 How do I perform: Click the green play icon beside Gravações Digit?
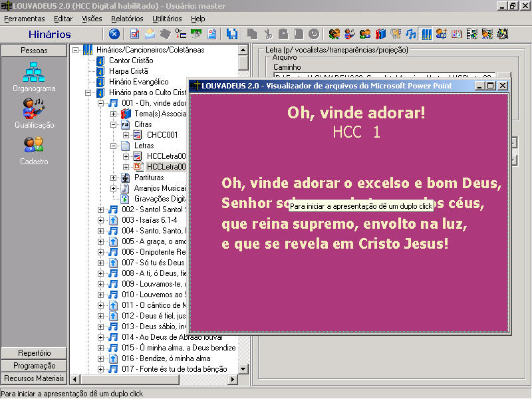[x=125, y=199]
